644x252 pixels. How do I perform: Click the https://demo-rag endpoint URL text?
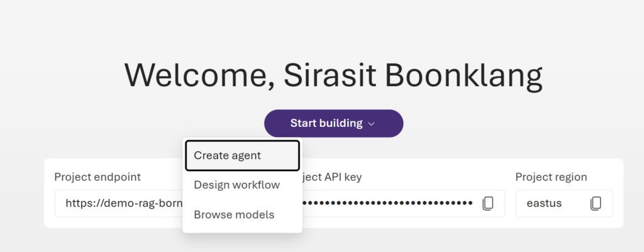(x=123, y=204)
